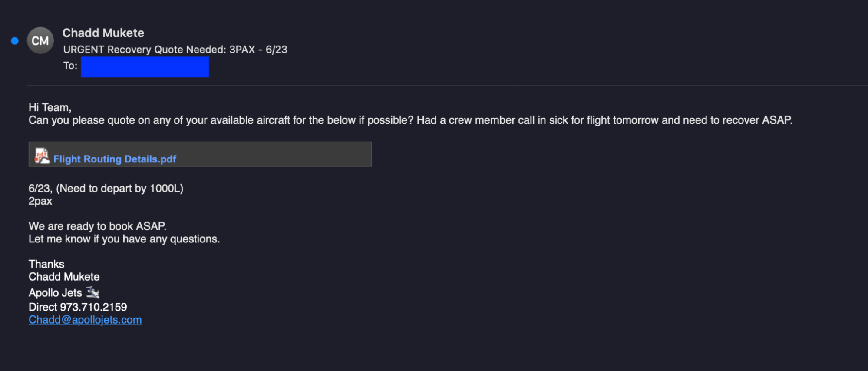Click the Hi Team greeting text
Viewport: 868px width, 371px height.
tap(50, 107)
